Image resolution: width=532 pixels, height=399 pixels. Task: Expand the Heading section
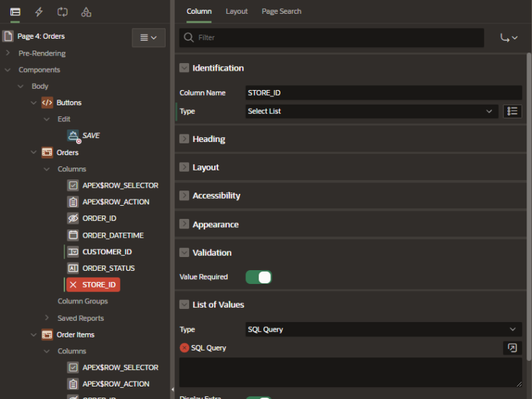pyautogui.click(x=184, y=139)
